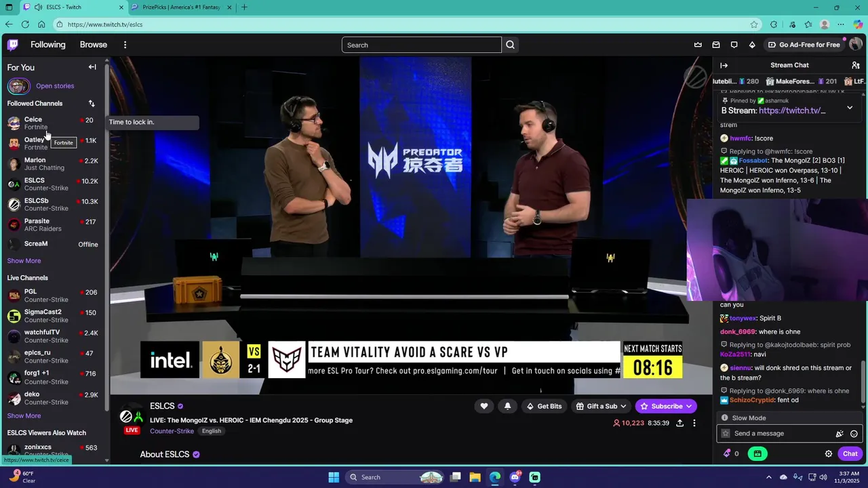Click the celebration icon in message box

840,434
